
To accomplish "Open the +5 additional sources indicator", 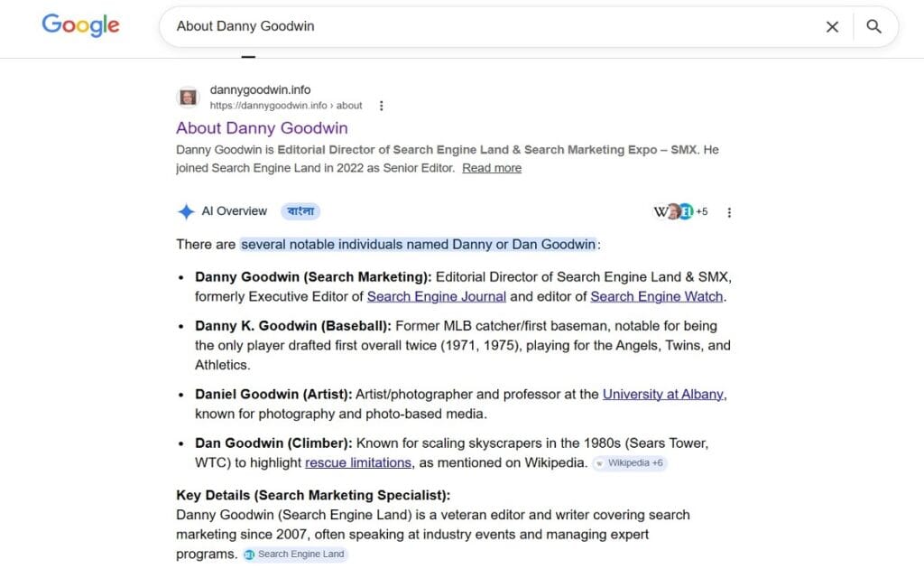I will (x=703, y=211).
